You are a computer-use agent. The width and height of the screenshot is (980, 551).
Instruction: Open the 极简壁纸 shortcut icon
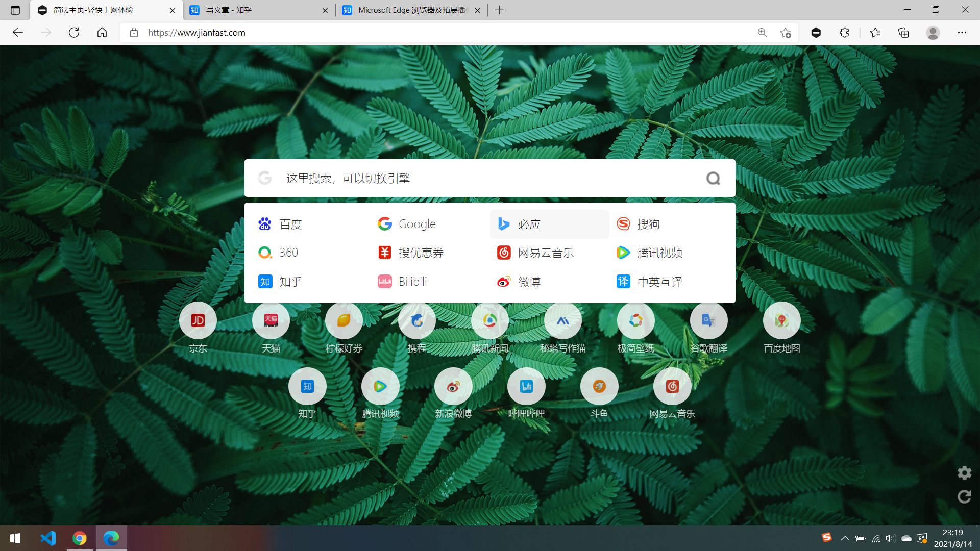coord(635,320)
